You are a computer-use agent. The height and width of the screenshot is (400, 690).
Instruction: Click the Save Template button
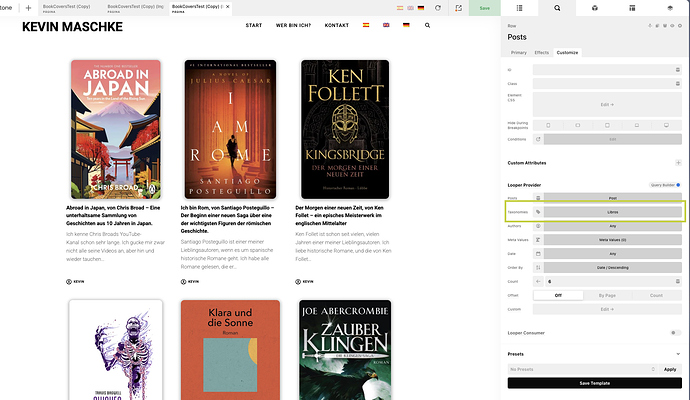(594, 384)
